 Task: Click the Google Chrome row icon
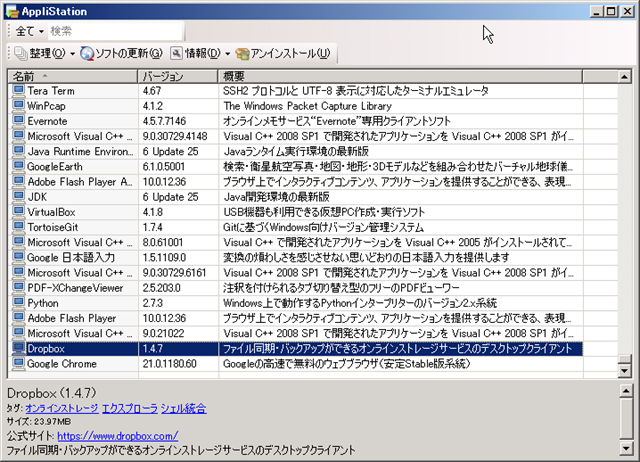pos(17,363)
